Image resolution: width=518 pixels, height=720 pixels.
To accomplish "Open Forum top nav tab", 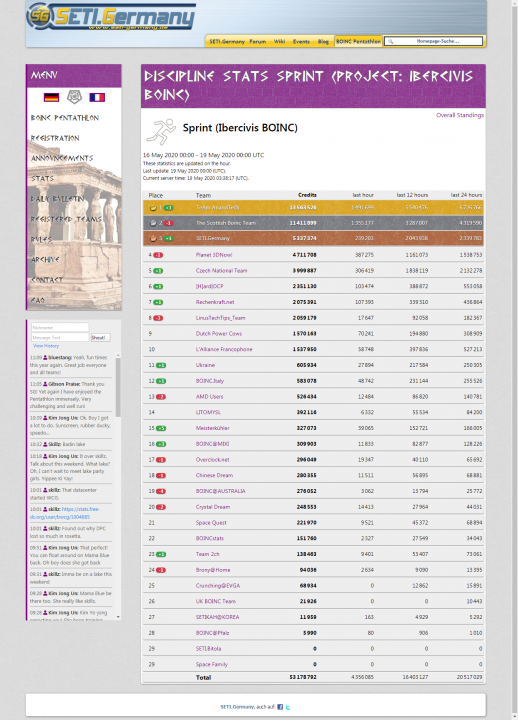I will tap(258, 41).
